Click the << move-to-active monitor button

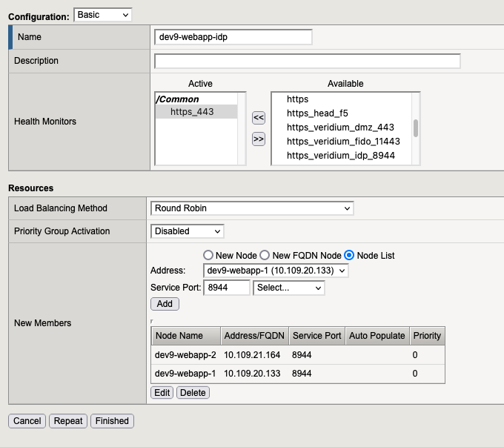[259, 117]
